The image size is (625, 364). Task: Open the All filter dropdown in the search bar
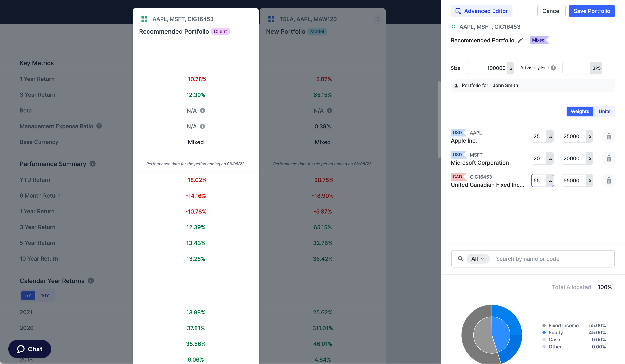point(478,259)
